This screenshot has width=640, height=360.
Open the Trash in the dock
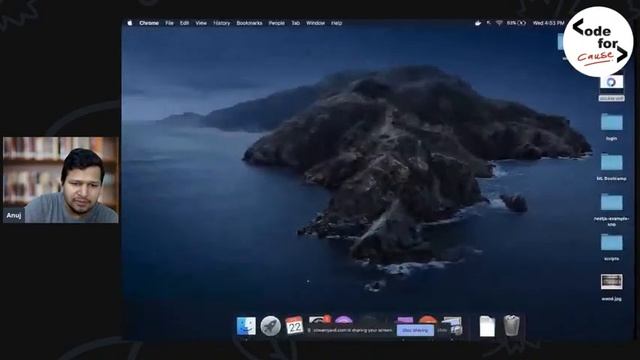coord(511,326)
